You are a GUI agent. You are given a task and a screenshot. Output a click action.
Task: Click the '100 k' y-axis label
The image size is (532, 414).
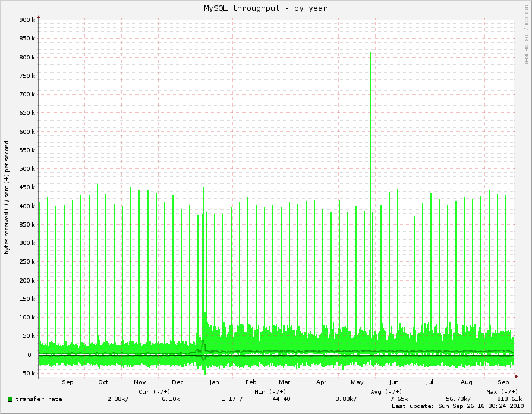pyautogui.click(x=27, y=318)
